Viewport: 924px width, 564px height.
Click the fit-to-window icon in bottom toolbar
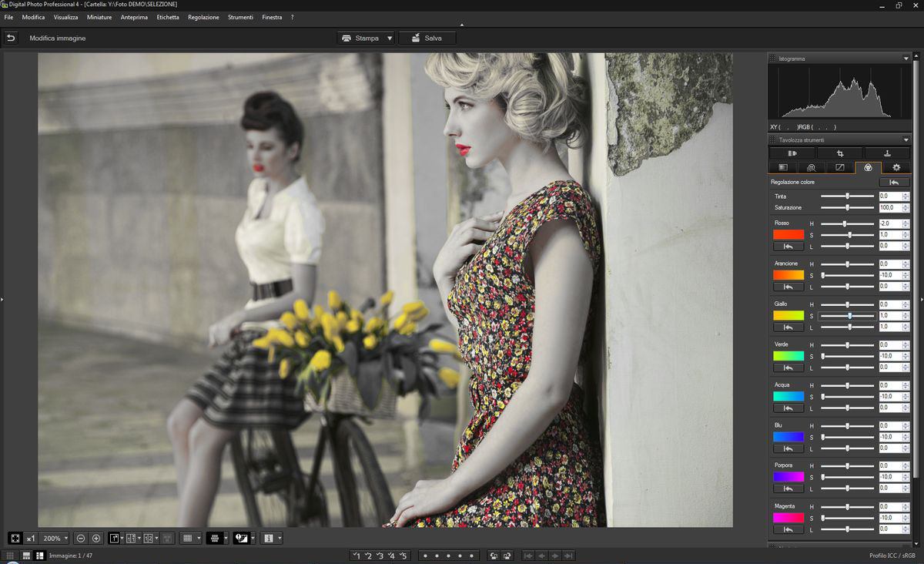click(15, 539)
